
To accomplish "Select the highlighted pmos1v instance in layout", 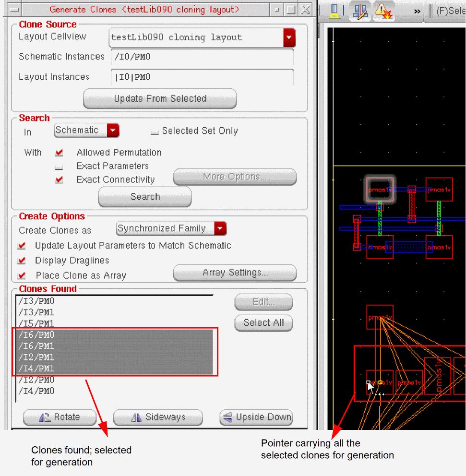I will pos(380,190).
